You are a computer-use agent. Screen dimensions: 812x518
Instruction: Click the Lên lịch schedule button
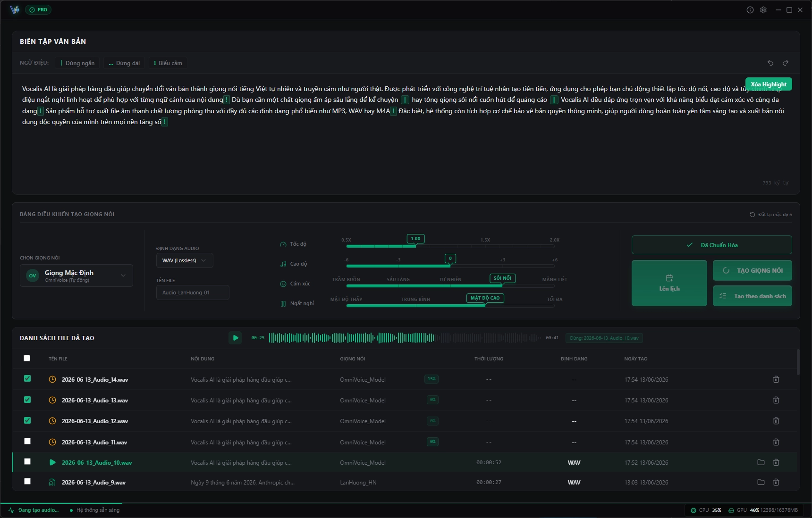669,283
